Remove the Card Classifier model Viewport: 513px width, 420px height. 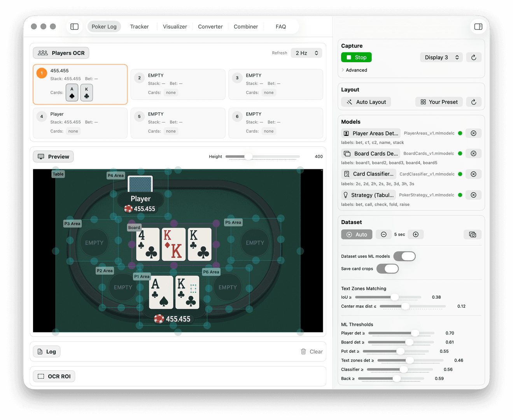coord(473,174)
